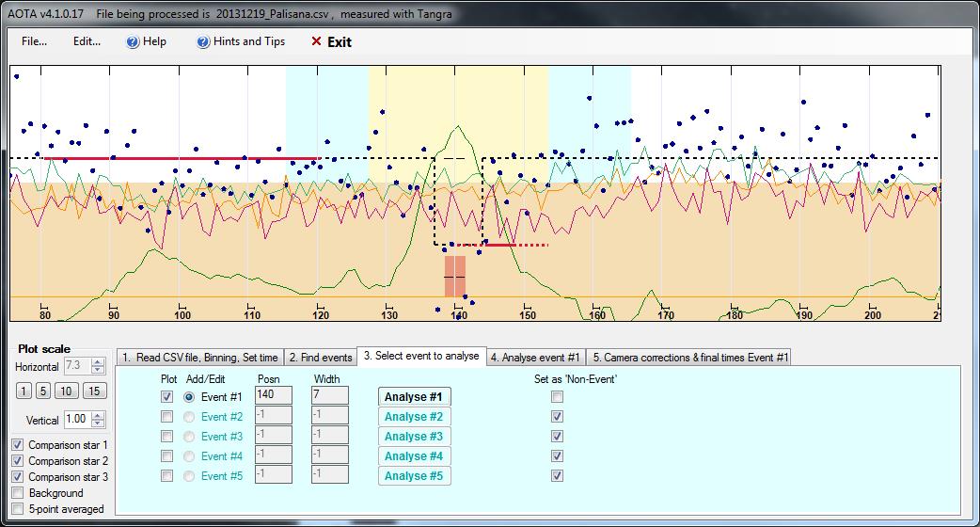Screen dimensions: 980x527
Task: Click the Analyse #5 button
Action: coord(414,476)
